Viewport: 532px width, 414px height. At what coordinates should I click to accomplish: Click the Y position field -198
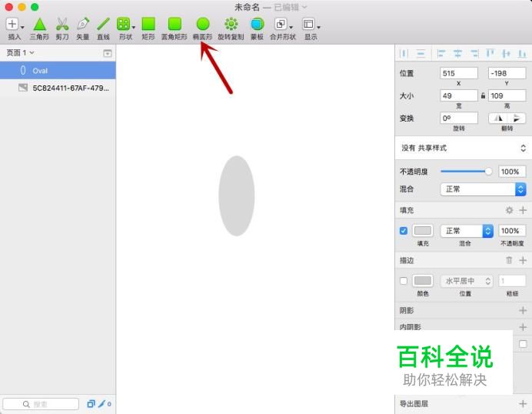(x=507, y=73)
